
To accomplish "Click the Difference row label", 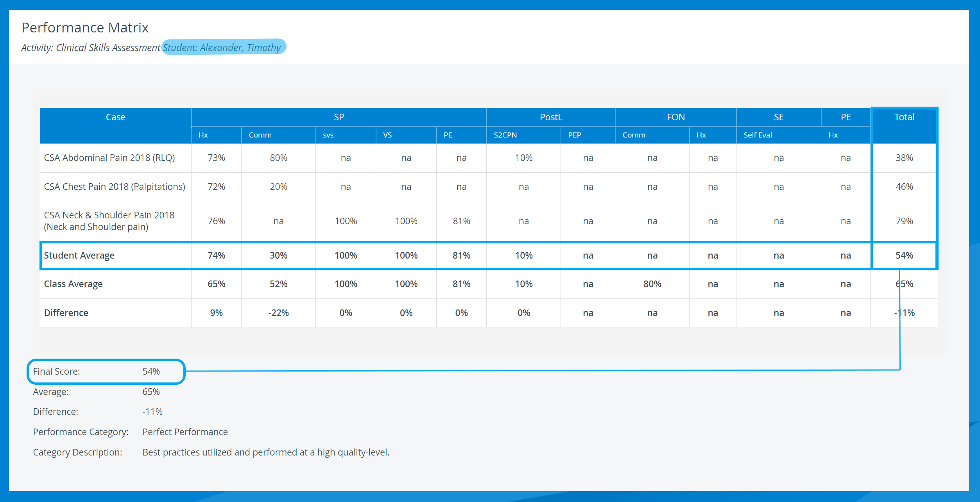I will [66, 313].
